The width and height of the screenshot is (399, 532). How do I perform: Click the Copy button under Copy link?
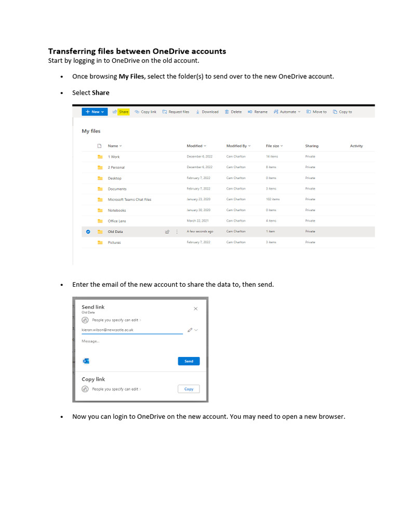189,389
